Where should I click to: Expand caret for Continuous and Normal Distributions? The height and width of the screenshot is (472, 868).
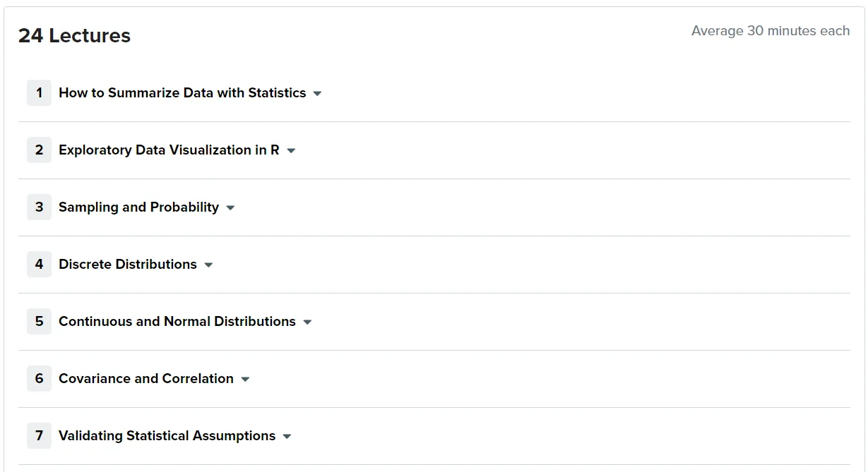[307, 322]
